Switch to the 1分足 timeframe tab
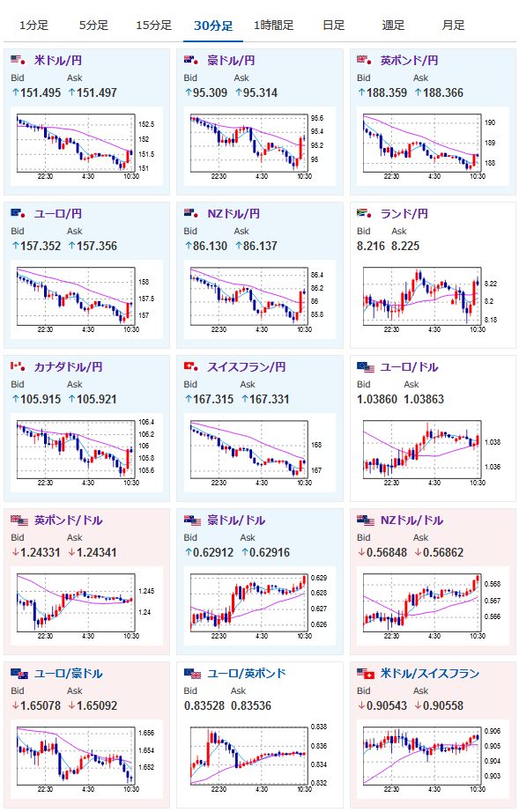Screen dimensions: 519x812 pyautogui.click(x=33, y=25)
